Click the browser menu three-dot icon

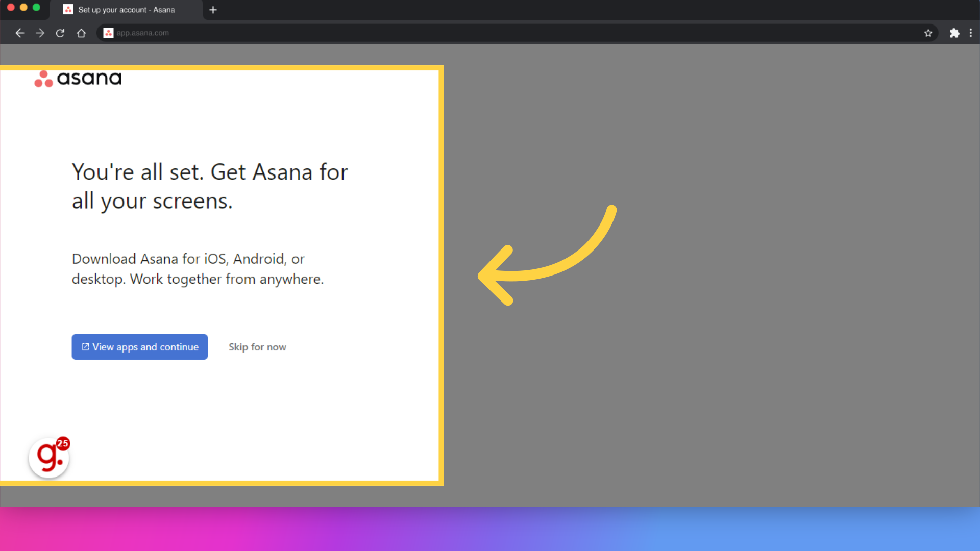(971, 33)
